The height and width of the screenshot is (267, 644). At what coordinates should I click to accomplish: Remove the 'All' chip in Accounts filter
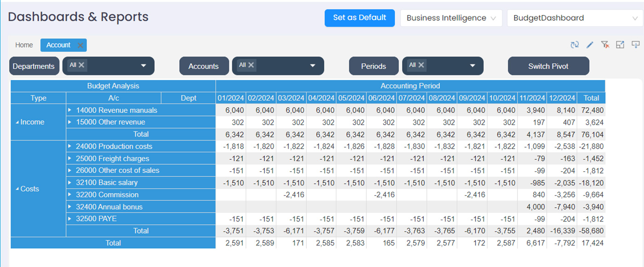pos(251,65)
